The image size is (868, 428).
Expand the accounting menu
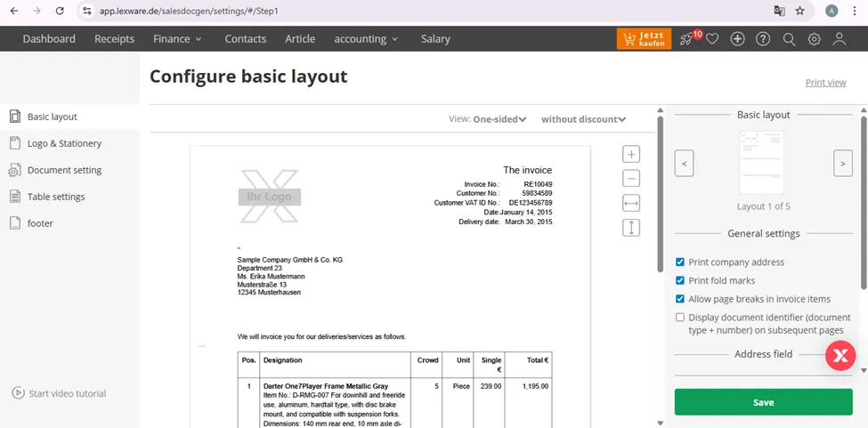366,39
